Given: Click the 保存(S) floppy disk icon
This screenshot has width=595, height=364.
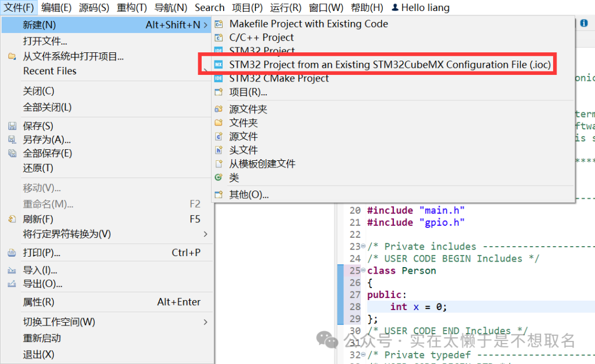Looking at the screenshot, I should pos(12,126).
